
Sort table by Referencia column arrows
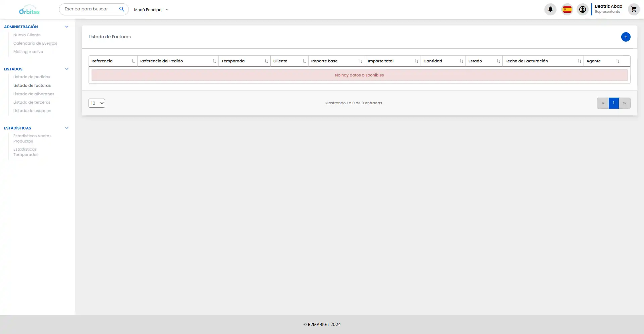click(133, 61)
